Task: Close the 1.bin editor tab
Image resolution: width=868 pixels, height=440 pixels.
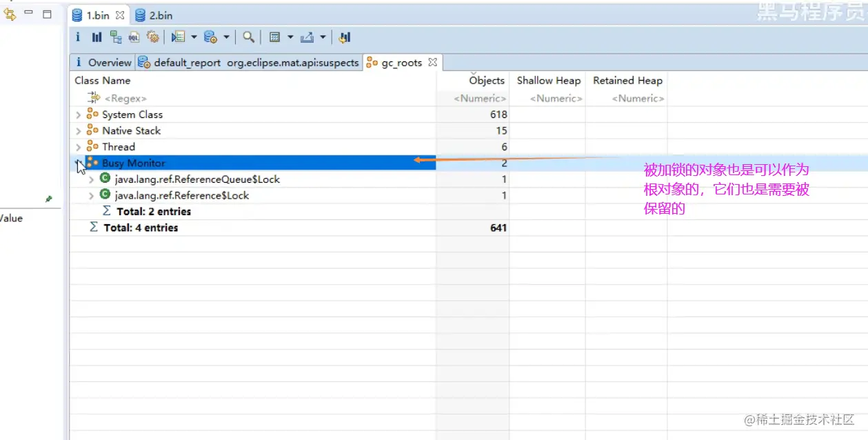Action: [x=120, y=15]
